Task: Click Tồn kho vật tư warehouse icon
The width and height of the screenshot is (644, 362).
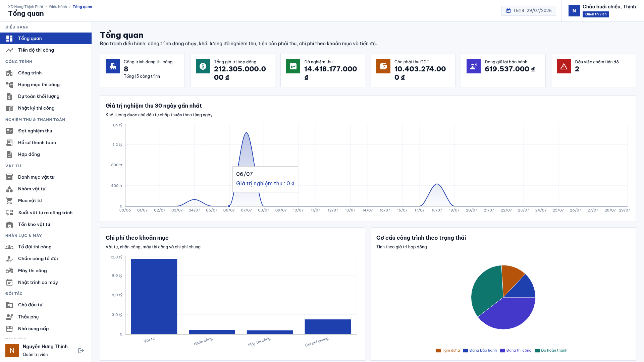Action: 9,225
